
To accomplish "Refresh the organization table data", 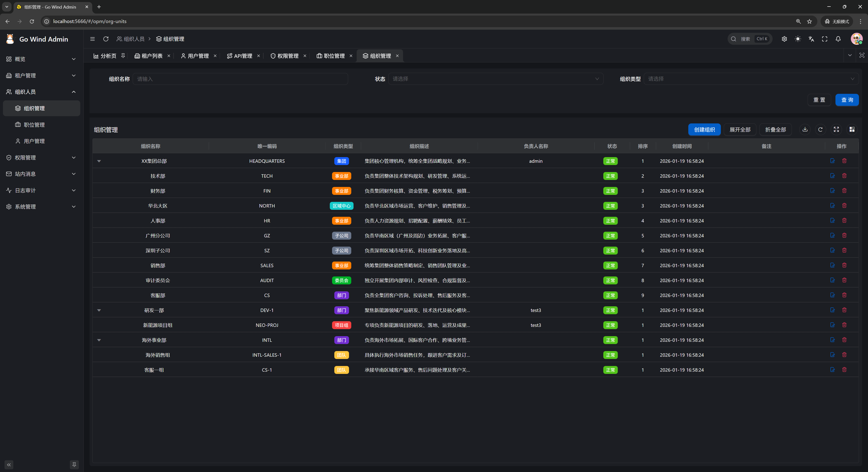I will 821,129.
